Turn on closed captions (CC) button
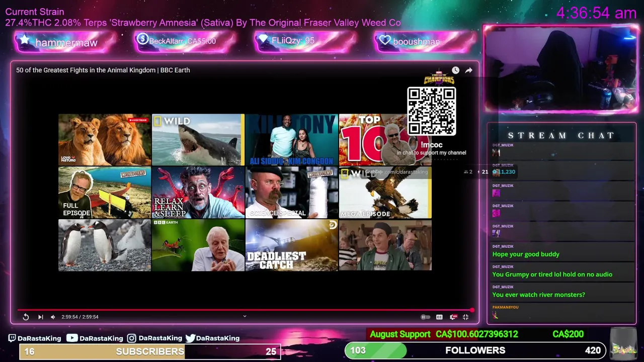 point(439,317)
